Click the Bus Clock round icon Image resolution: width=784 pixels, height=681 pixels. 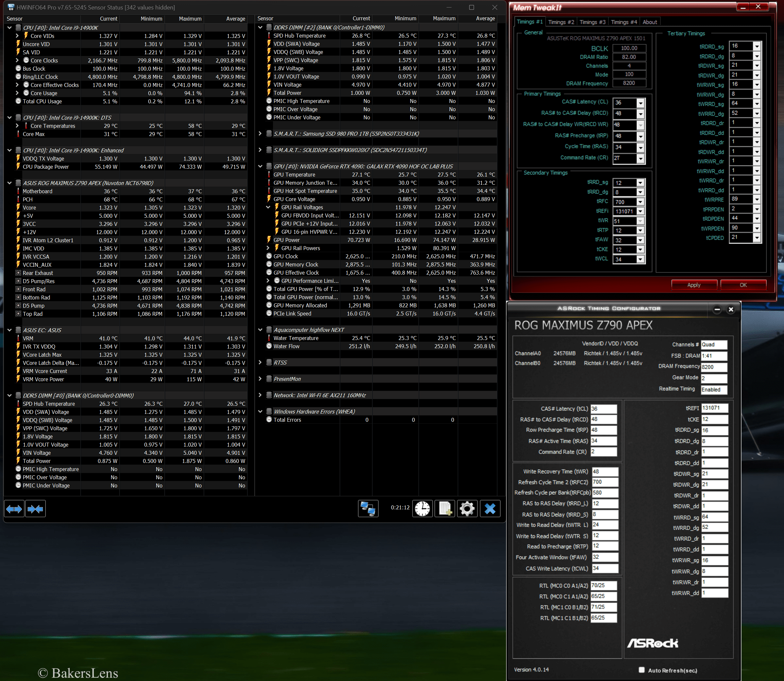point(18,68)
